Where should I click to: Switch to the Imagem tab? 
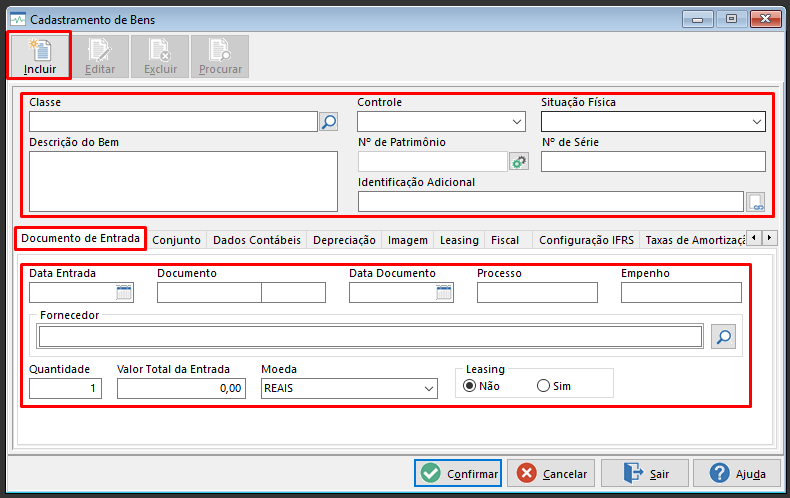coord(408,240)
